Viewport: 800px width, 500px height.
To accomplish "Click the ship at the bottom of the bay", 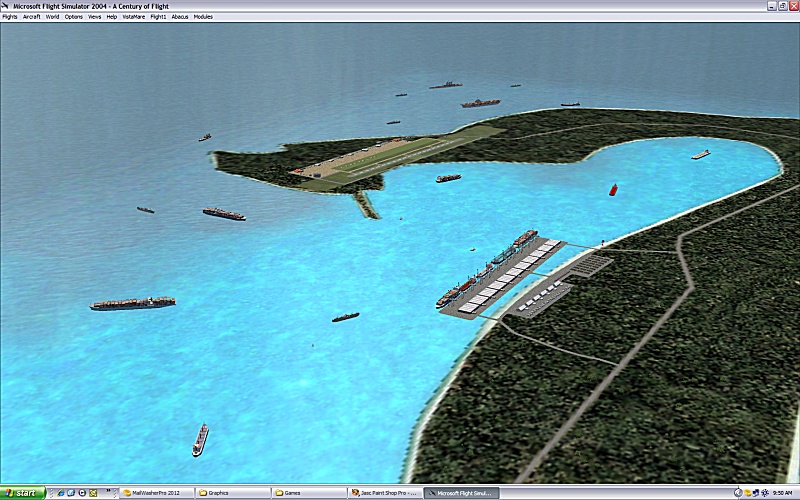I will [x=200, y=440].
